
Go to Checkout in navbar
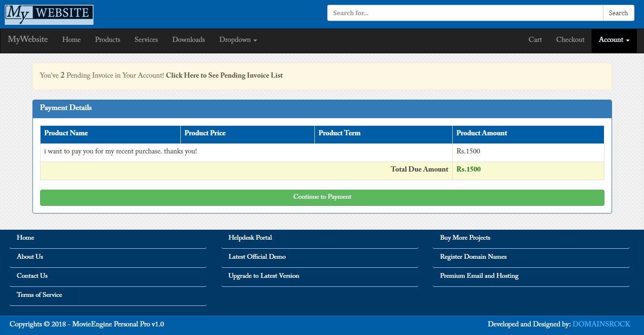pyautogui.click(x=570, y=40)
